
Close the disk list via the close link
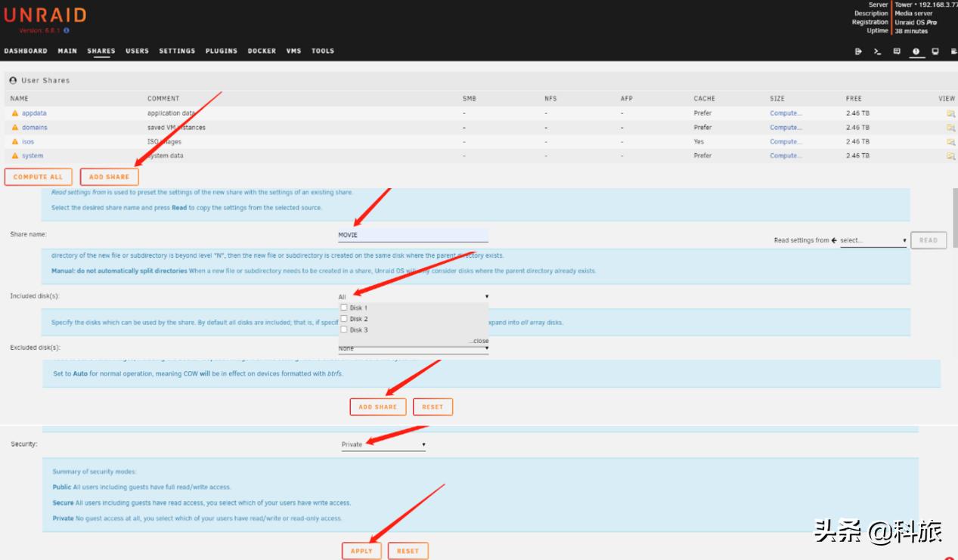click(478, 341)
